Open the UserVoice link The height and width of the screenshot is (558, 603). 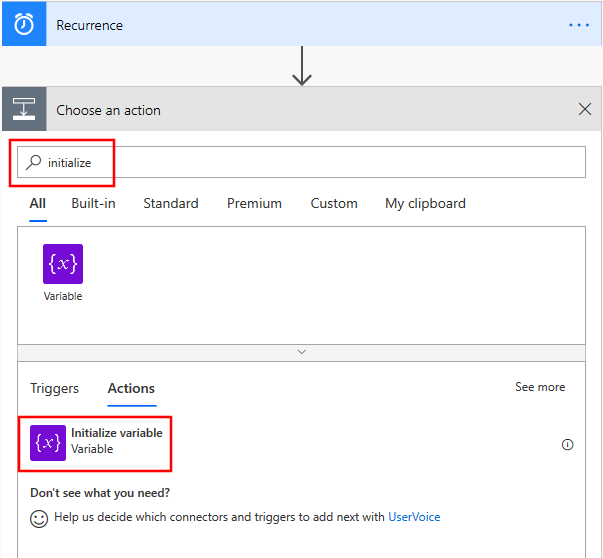pos(414,517)
